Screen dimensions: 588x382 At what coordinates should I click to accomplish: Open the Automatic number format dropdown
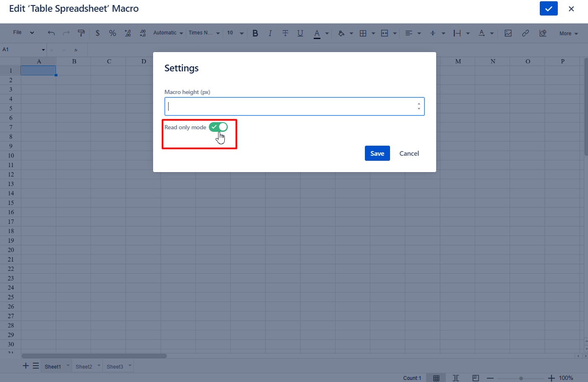click(x=168, y=33)
